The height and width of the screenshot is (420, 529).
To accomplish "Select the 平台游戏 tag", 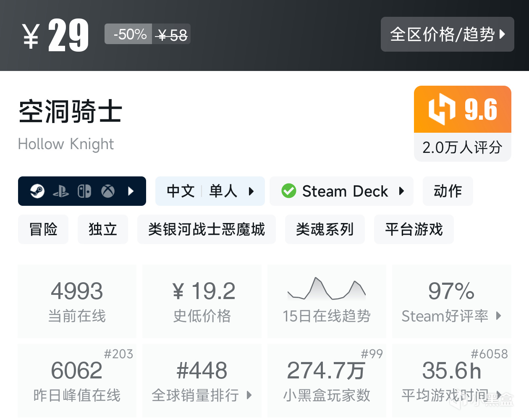I will coord(414,229).
